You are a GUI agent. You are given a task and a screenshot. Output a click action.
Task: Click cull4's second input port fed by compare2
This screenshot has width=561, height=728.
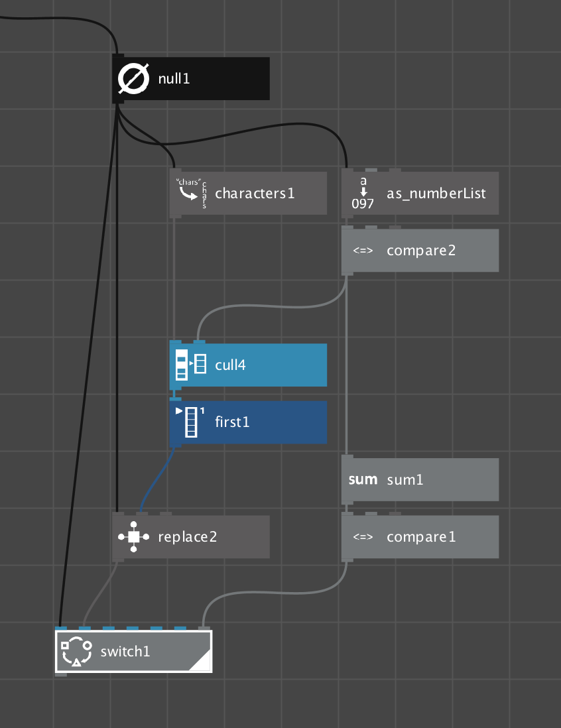[199, 342]
